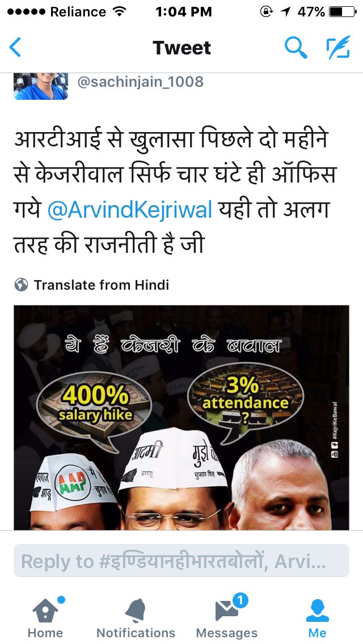Tap the author's profile picture
The image size is (363, 644).
tap(41, 86)
